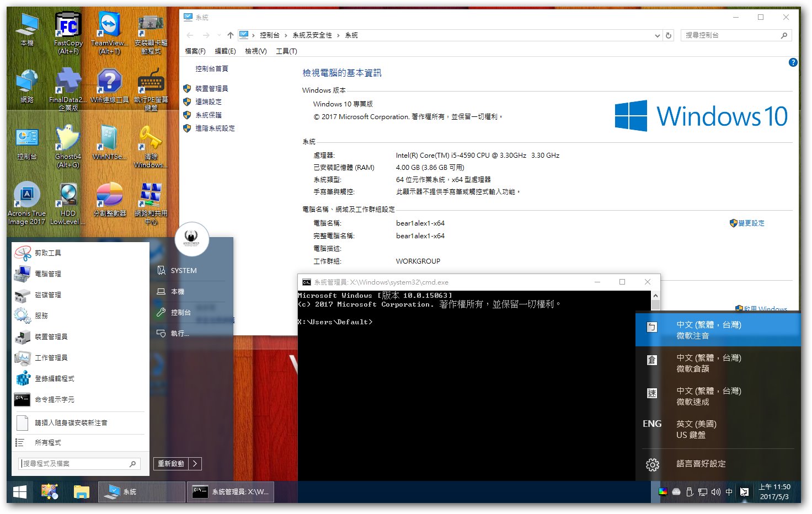Image resolution: width=812 pixels, height=514 pixels.
Task: Select 請插入隨身碟安裝新注音 entry
Action: click(81, 423)
